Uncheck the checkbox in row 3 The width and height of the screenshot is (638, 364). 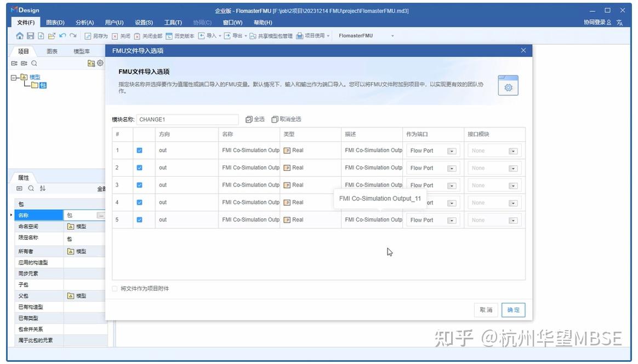[x=140, y=185]
